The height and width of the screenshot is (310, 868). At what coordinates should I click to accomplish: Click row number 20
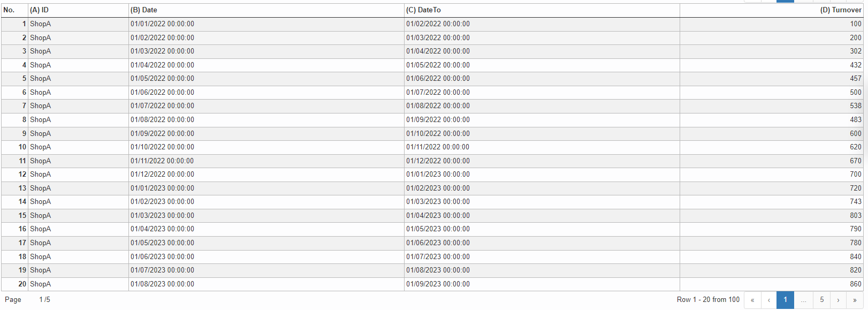14,284
